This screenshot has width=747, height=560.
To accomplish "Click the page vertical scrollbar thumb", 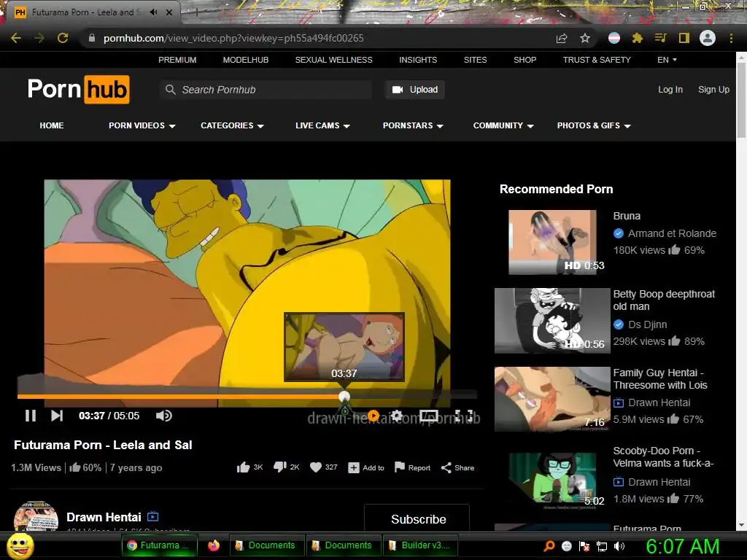I will click(x=741, y=100).
